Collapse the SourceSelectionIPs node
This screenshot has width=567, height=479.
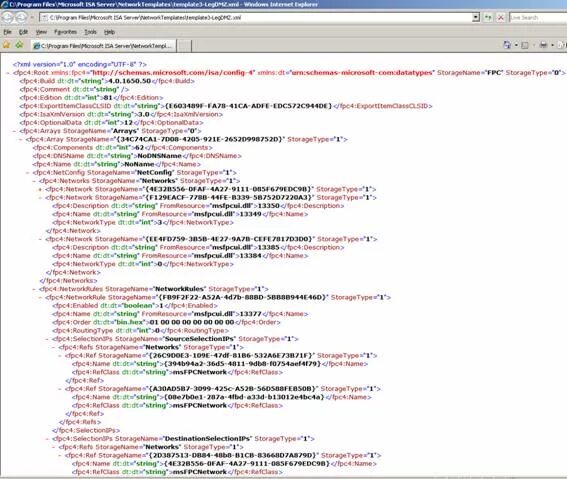(47, 339)
